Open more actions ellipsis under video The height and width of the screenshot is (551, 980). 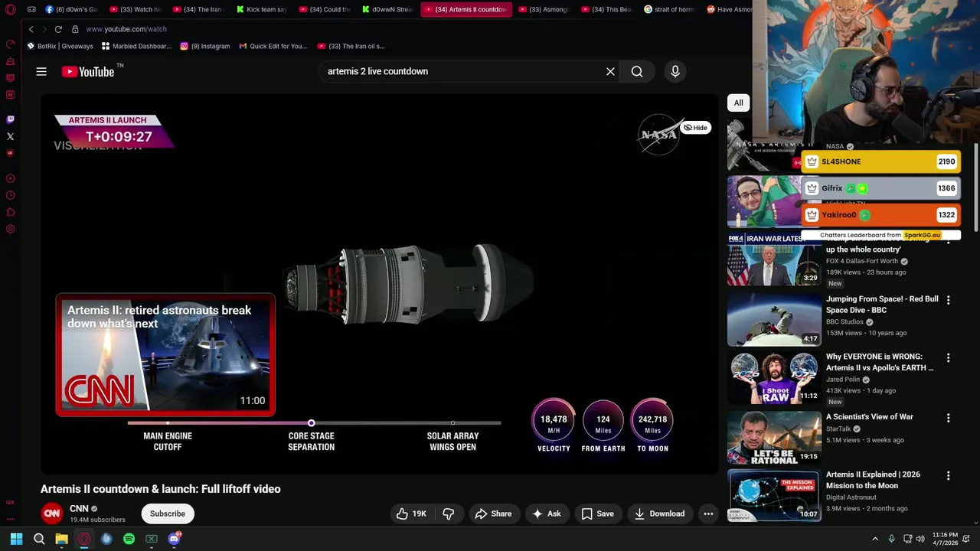[708, 514]
